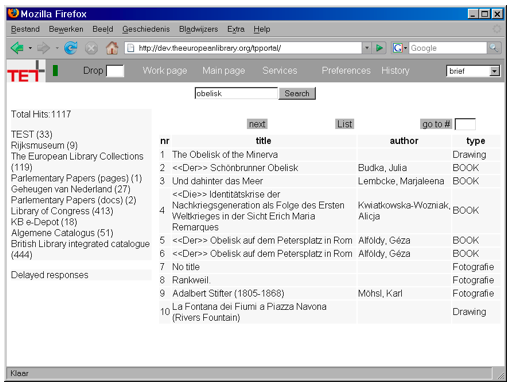
Task: Click the title column header
Action: (263, 141)
